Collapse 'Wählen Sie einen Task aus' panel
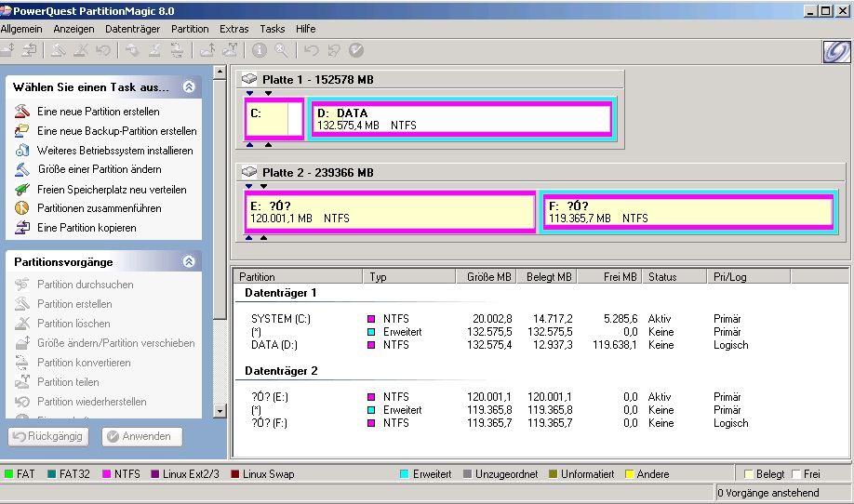 189,86
